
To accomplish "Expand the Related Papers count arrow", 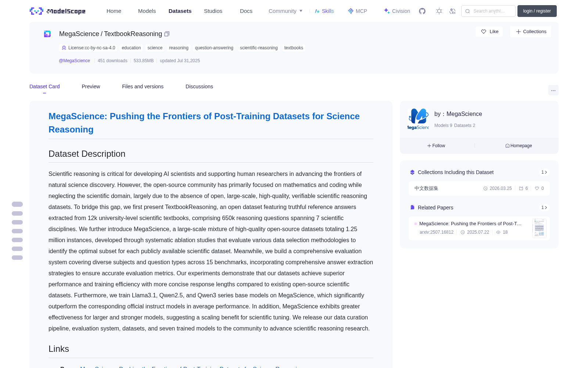I will [544, 208].
